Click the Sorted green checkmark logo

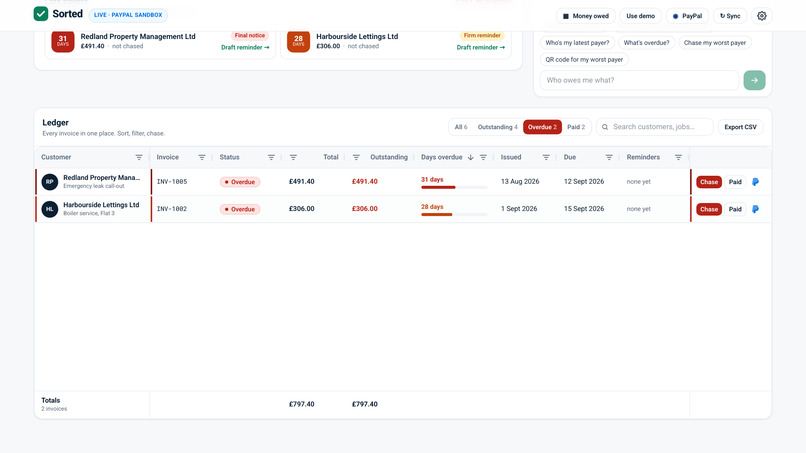coord(41,14)
